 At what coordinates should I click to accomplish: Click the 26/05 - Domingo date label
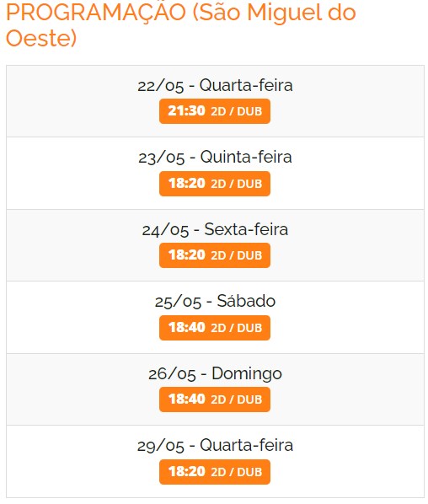tap(215, 374)
